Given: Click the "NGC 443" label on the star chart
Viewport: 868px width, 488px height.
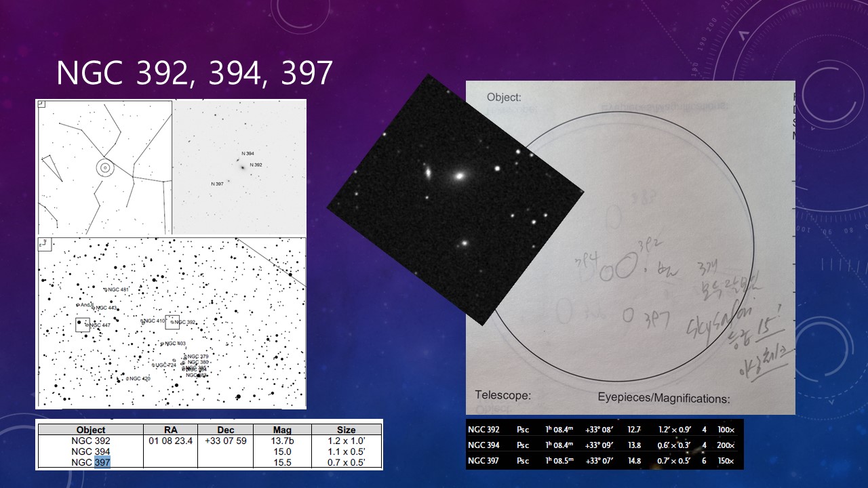Looking at the screenshot, I should [107, 308].
